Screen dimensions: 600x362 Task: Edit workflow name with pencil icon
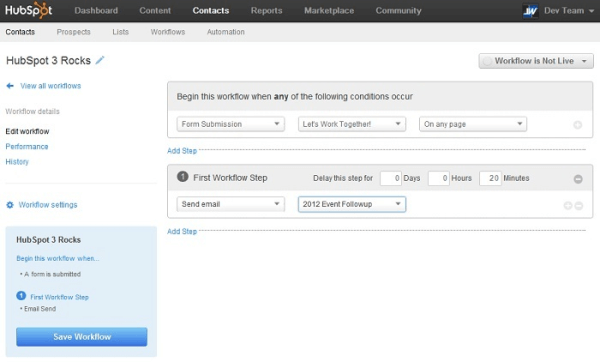(x=100, y=60)
